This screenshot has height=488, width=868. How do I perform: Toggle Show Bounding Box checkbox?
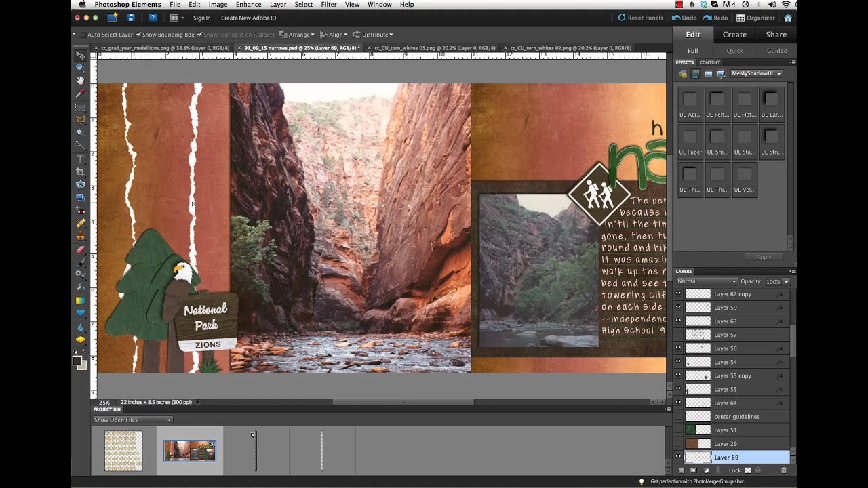click(x=138, y=35)
